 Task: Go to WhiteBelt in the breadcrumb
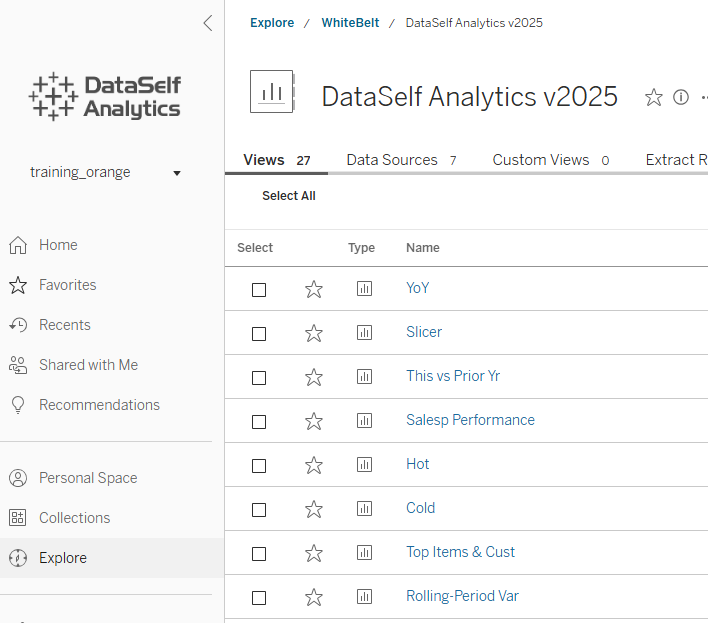click(x=350, y=23)
